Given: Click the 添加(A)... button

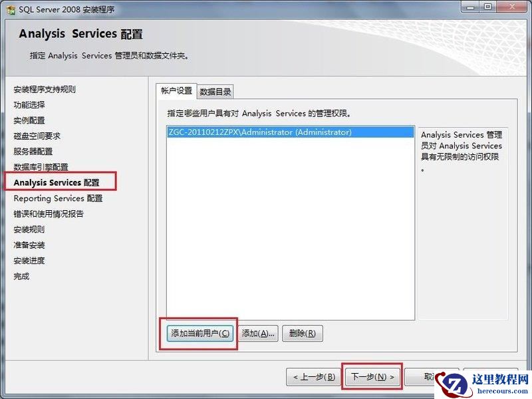Looking at the screenshot, I should (x=258, y=333).
